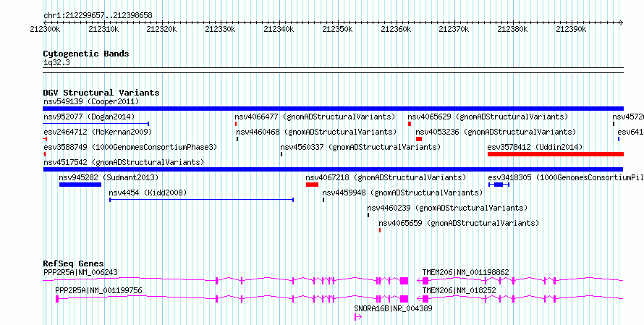Click the 212390k ruler tick label
This screenshot has height=325, width=644.
coord(572,29)
